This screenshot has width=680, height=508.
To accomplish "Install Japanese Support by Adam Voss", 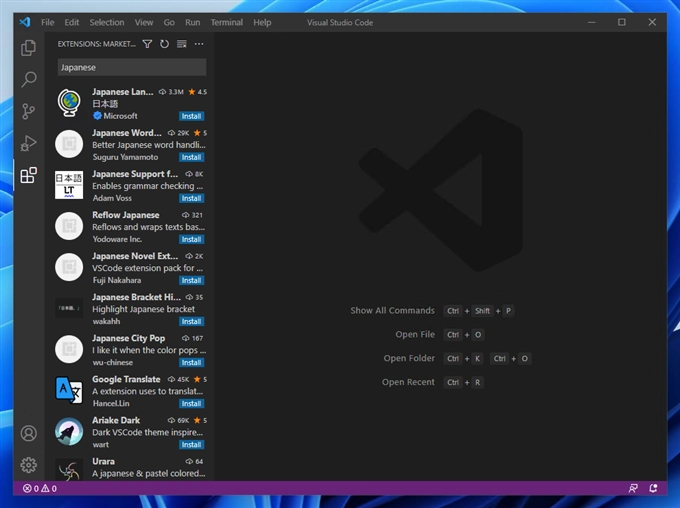I will click(x=191, y=198).
